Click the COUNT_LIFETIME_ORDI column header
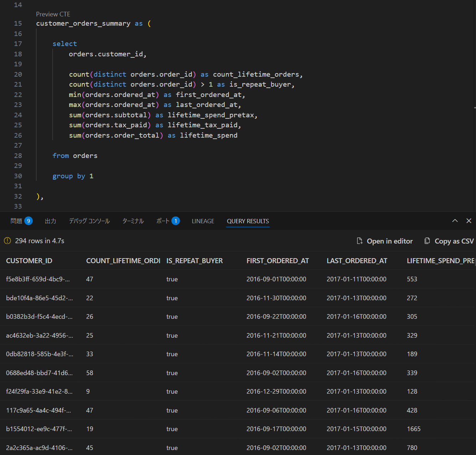The height and width of the screenshot is (455, 476). click(x=123, y=261)
